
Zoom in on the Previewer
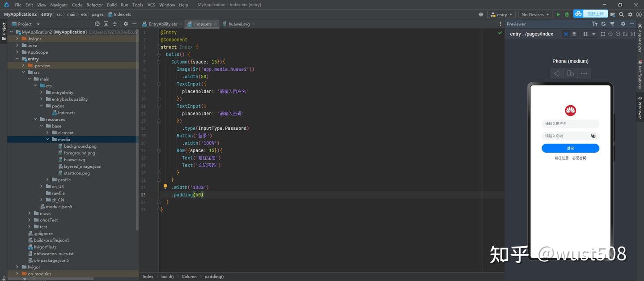tap(618, 34)
